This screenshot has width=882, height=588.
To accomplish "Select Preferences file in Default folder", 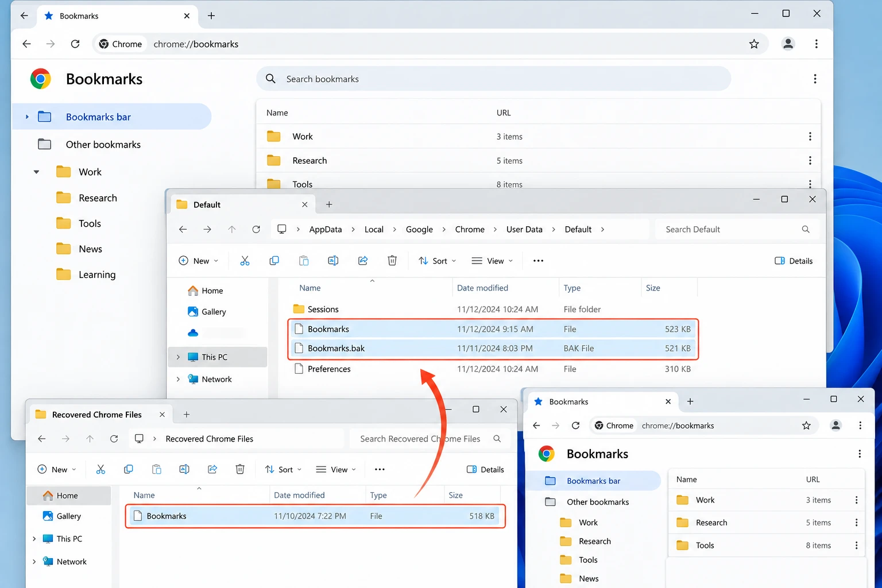I will coord(493,369).
